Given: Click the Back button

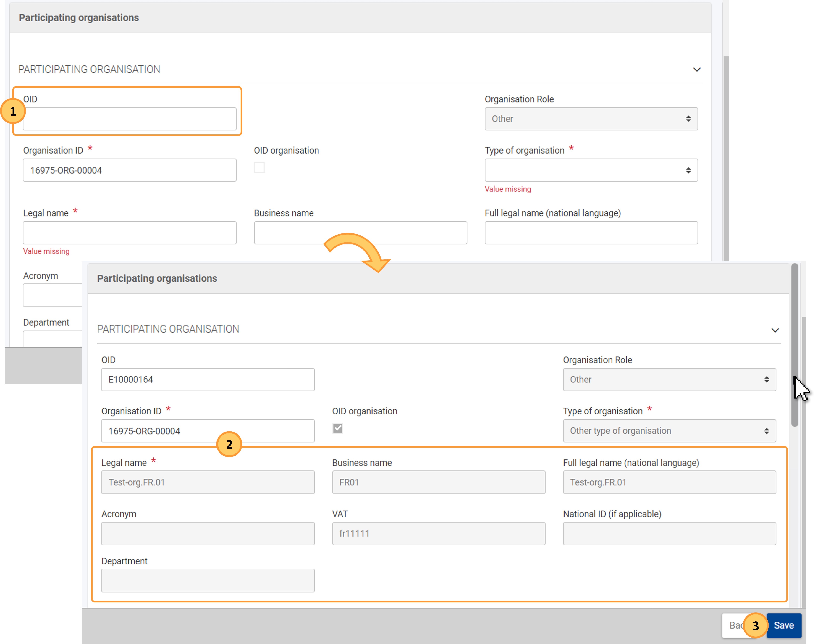Looking at the screenshot, I should point(733,625).
